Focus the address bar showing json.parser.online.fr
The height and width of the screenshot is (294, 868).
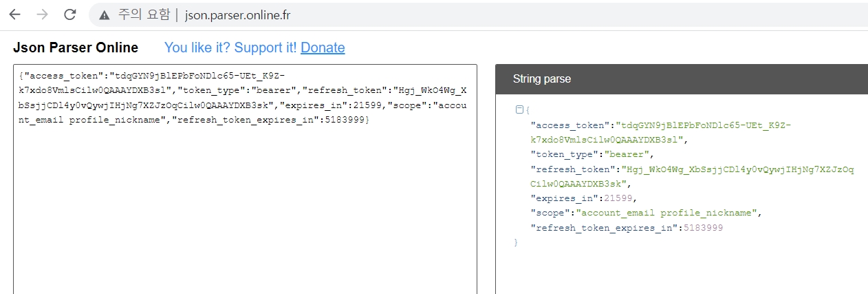(478, 14)
